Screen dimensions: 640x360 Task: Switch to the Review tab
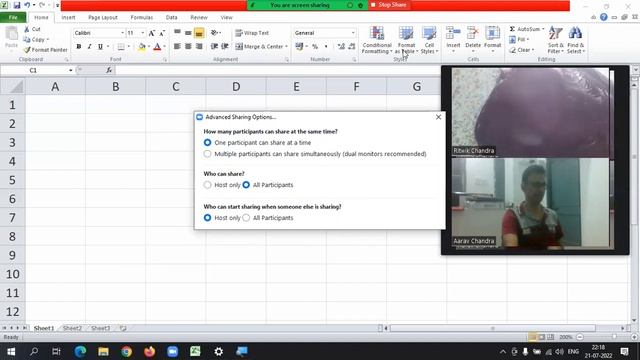pyautogui.click(x=199, y=18)
